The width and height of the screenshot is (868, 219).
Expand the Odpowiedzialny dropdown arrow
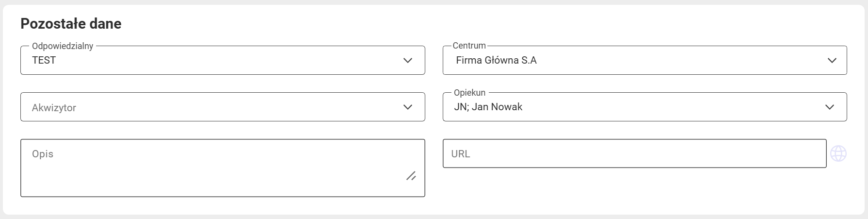[x=408, y=60]
